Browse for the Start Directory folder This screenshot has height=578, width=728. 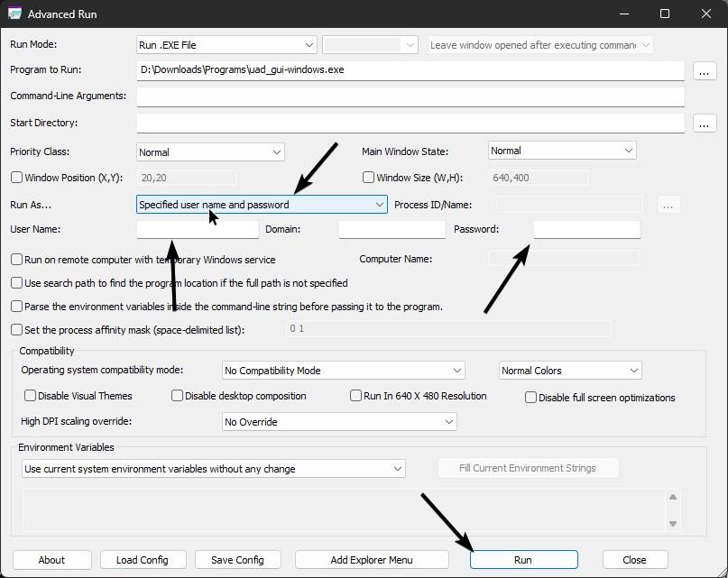[x=705, y=124]
